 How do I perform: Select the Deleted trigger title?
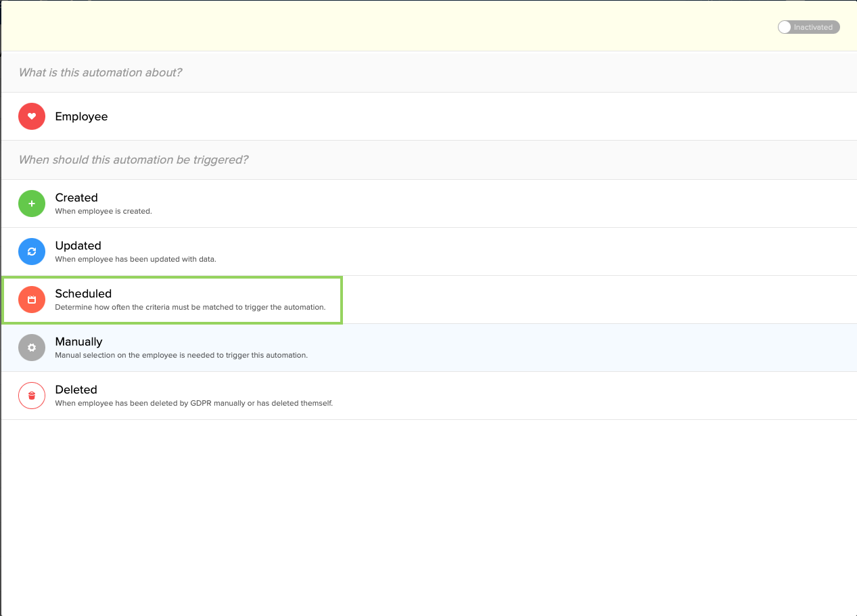[x=76, y=389]
